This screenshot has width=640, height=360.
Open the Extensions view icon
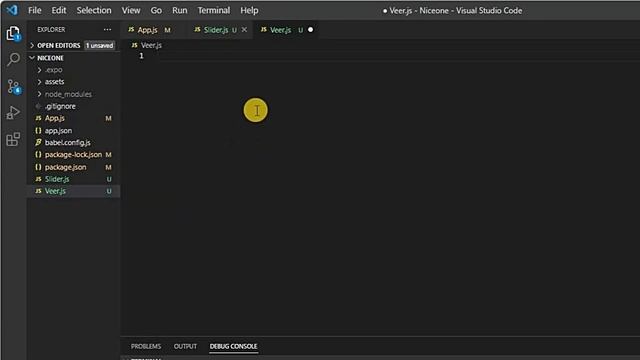coord(13,139)
